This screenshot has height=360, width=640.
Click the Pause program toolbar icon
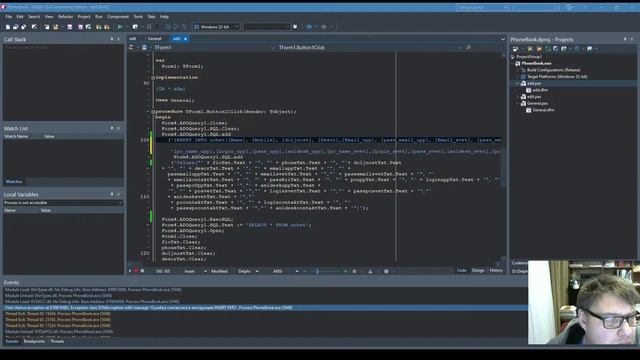click(x=149, y=27)
